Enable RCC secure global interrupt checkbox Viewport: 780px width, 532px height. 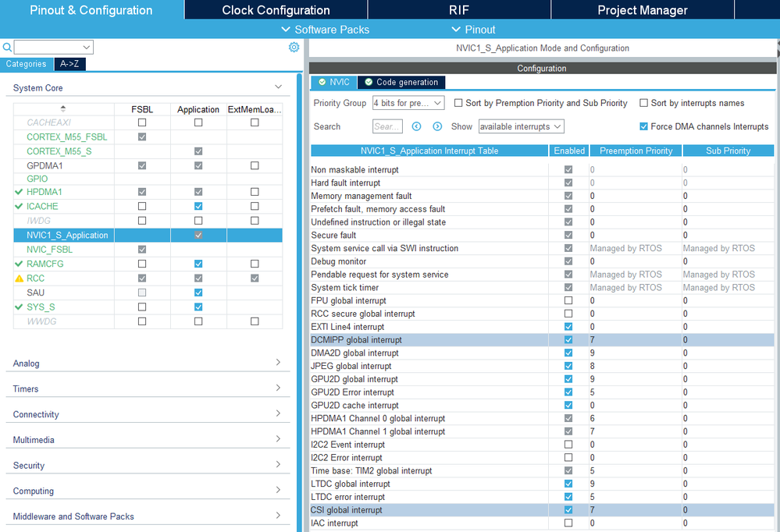(568, 314)
